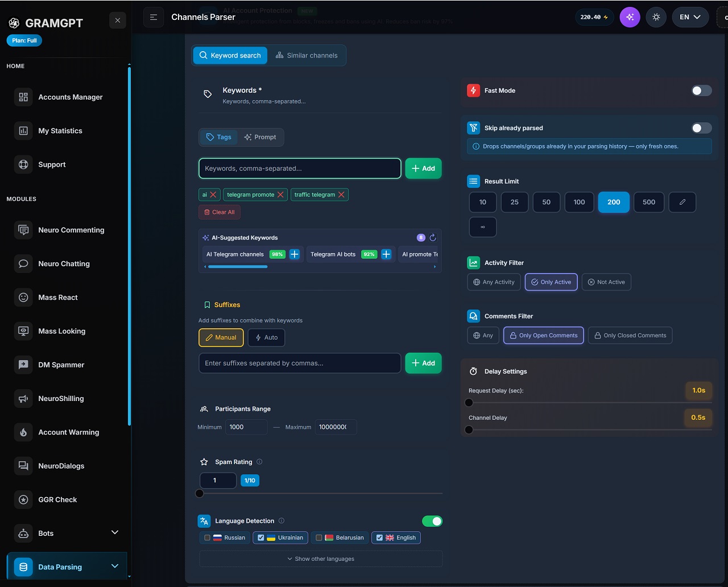Click the purple AI sparkle button
This screenshot has height=587, width=728.
coord(630,17)
